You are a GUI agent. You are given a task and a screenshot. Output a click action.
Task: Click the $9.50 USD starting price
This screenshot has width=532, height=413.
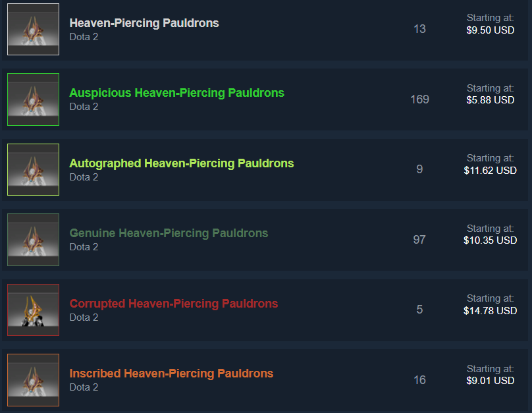click(490, 30)
